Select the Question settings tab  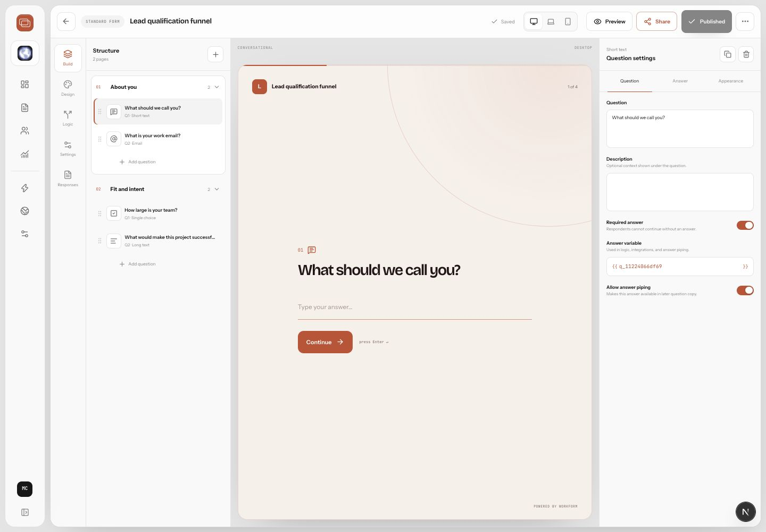pos(629,81)
